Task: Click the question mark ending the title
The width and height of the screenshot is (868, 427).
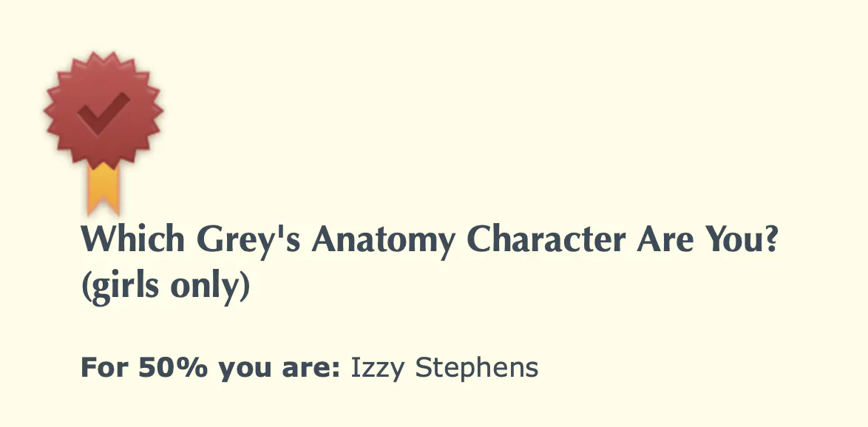Action: (x=770, y=239)
